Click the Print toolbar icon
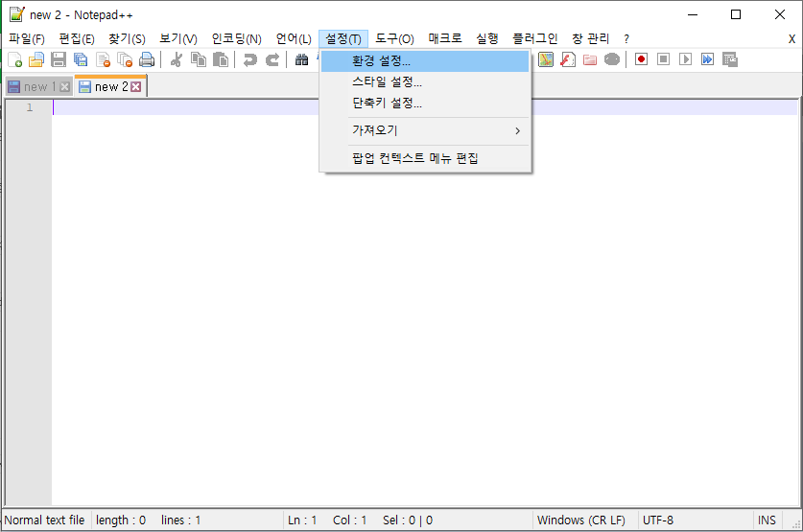Viewport: 803px width, 532px height. click(147, 59)
